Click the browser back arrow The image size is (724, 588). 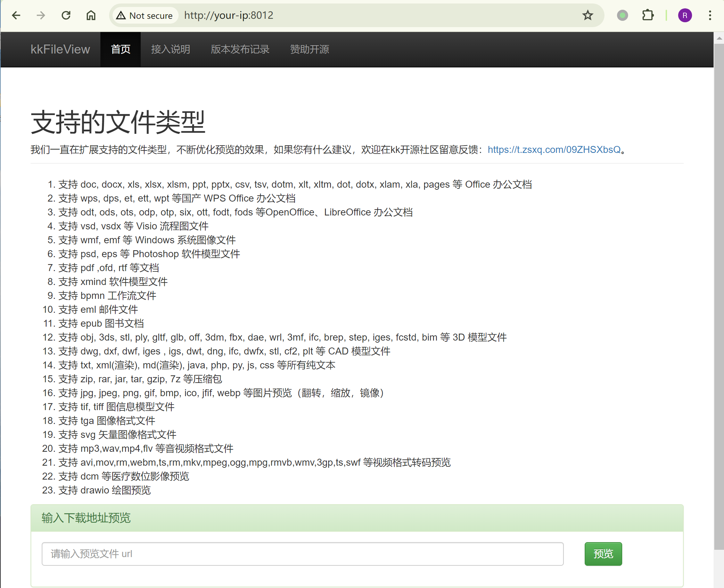click(16, 15)
